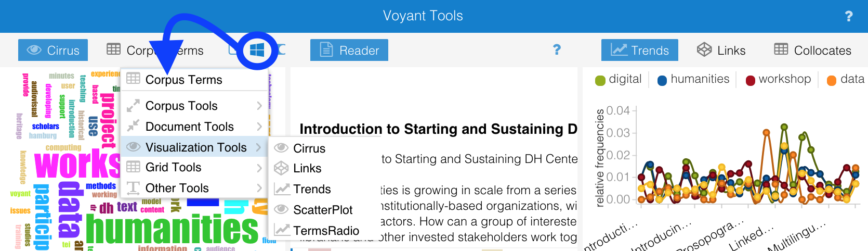Expand the Corpus Tools submenu arrow

click(x=259, y=106)
